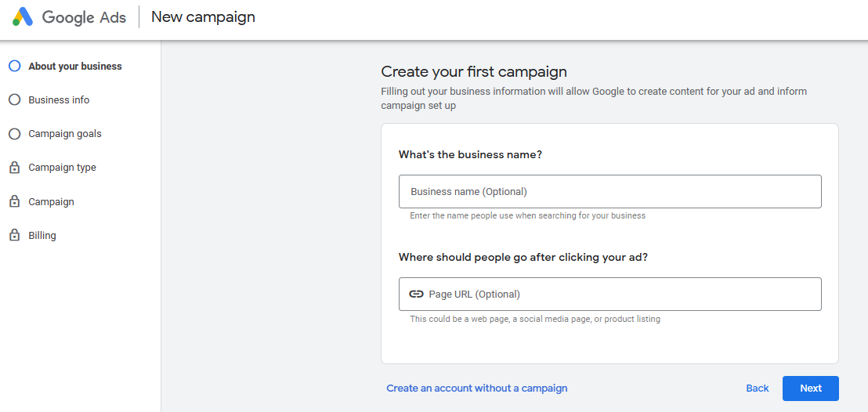Click the lock icon left of the Campaign step

point(14,201)
